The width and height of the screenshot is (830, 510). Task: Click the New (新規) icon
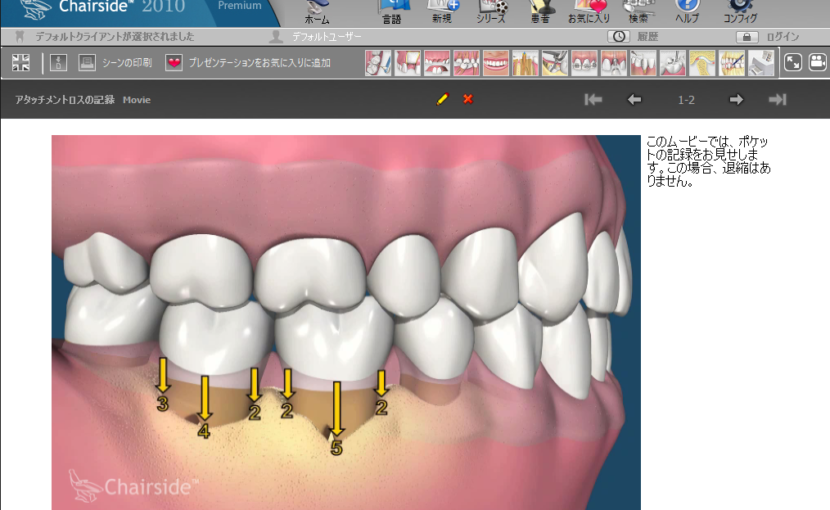[442, 12]
